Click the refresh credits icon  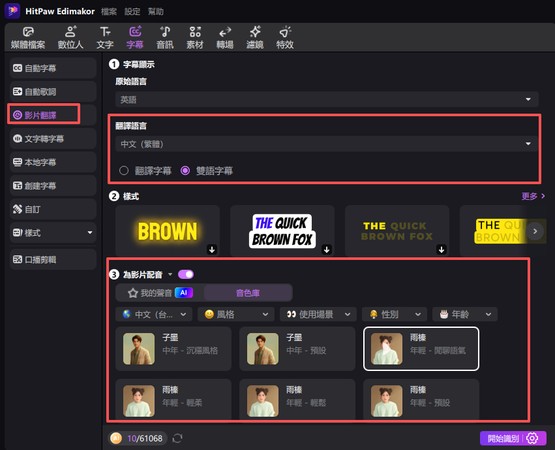click(177, 438)
